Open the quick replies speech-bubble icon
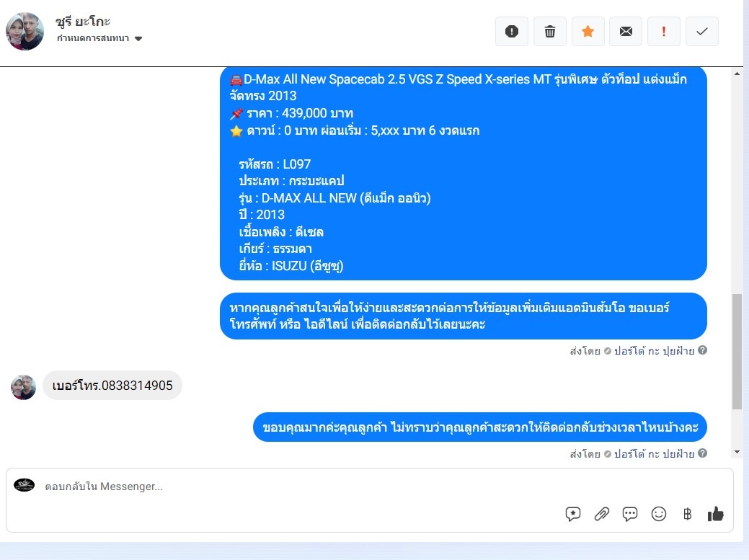 coord(630,514)
